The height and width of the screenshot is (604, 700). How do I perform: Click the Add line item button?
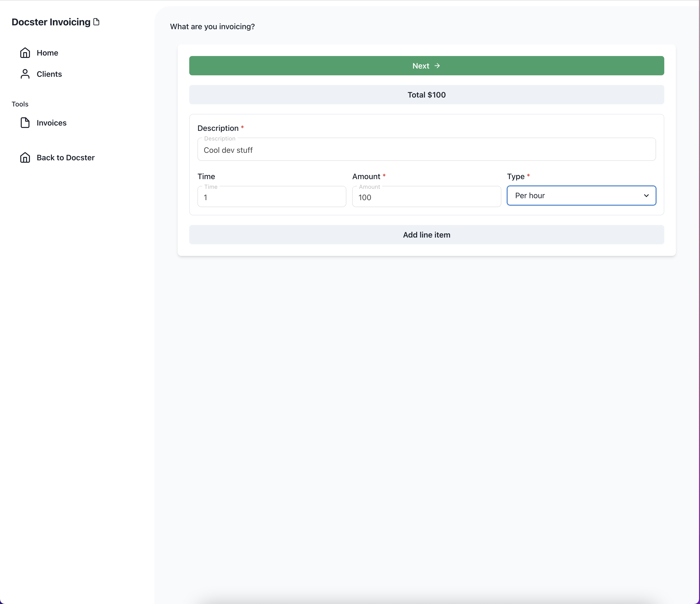pos(426,235)
